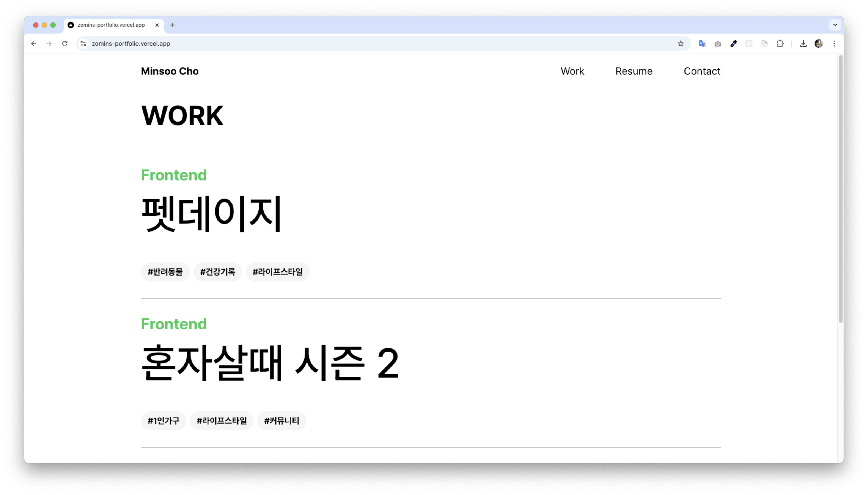
Task: Select the zomins-portfolio.vercel.app tab
Action: tap(113, 25)
